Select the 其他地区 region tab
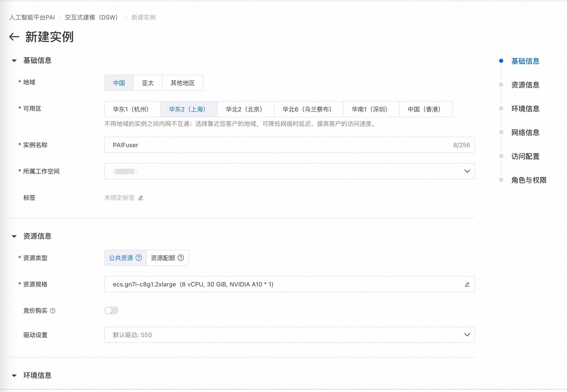This screenshot has height=392, width=567. [183, 83]
